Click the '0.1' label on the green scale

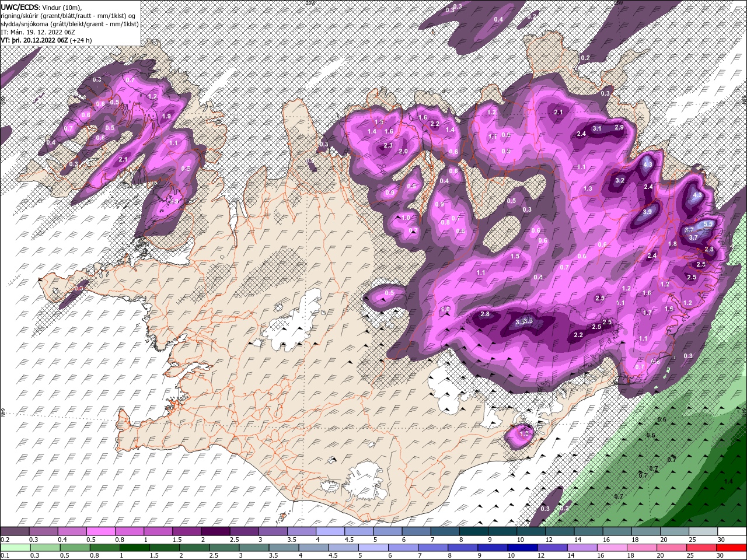[5, 556]
